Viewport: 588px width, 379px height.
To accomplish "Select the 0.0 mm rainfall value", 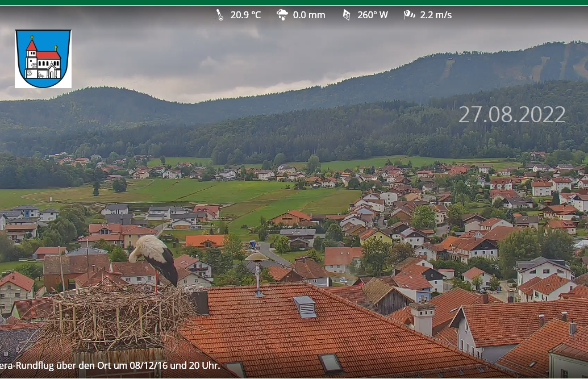I will point(309,15).
